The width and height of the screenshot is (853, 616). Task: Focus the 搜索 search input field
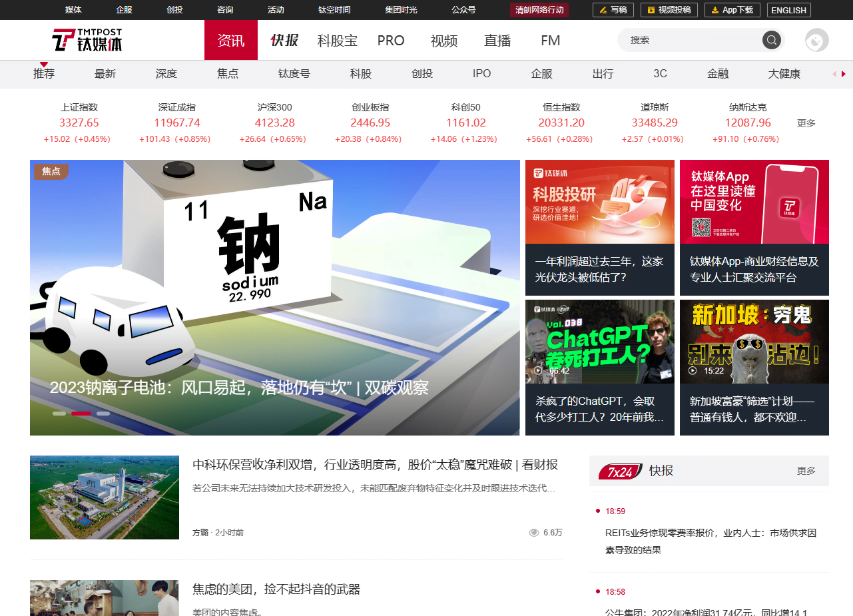coord(693,40)
